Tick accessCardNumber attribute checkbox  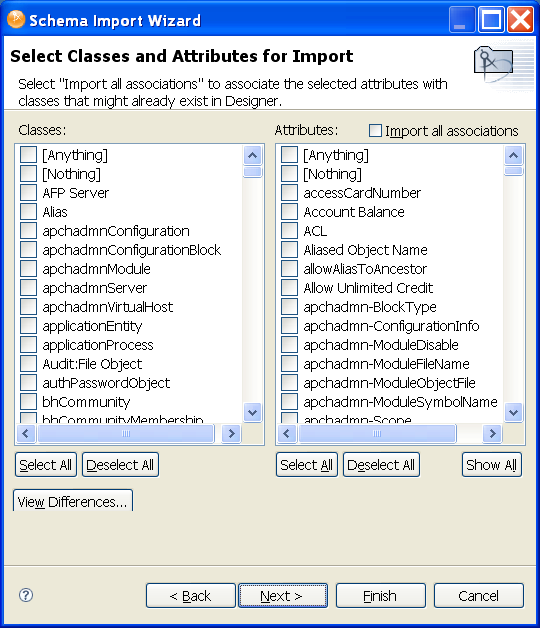[x=289, y=193]
